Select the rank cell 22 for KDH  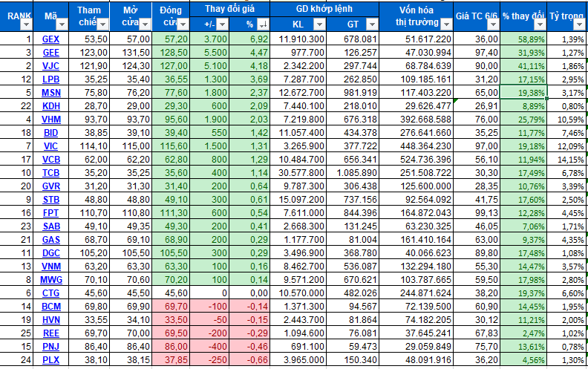(x=16, y=106)
